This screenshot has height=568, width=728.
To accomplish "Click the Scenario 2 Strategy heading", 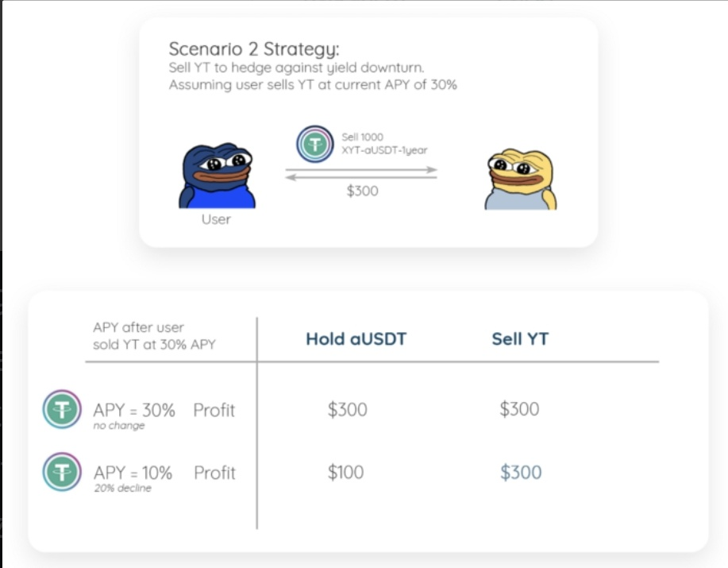I will point(254,49).
